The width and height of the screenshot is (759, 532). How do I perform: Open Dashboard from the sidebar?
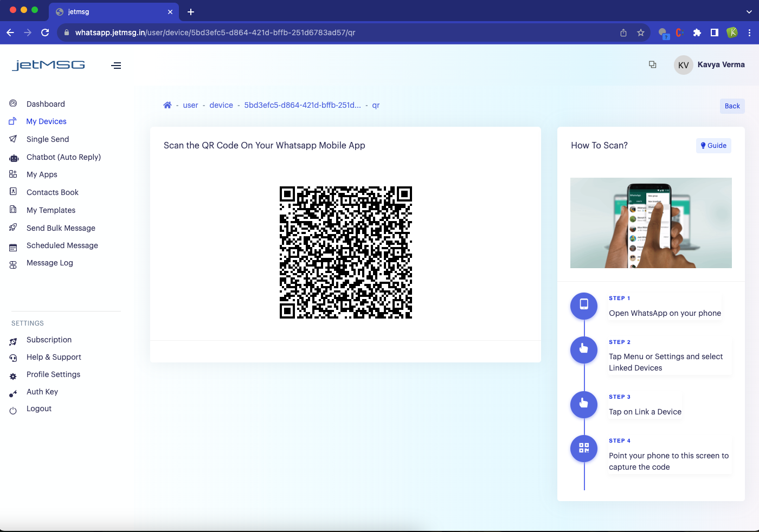point(46,104)
